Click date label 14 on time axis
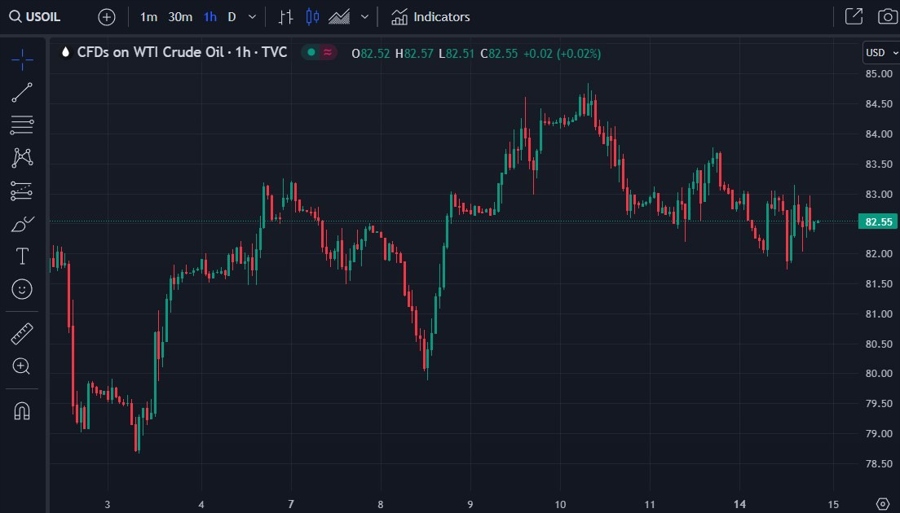900x513 pixels. (x=740, y=504)
